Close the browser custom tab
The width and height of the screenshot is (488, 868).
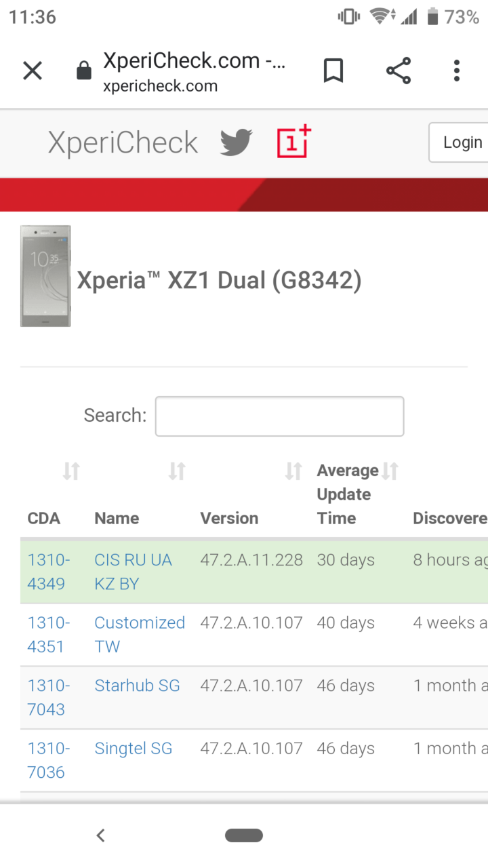33,71
